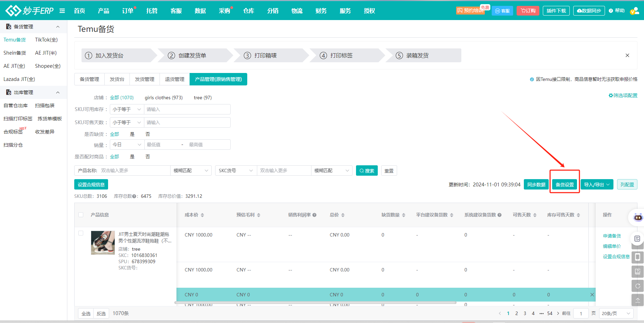This screenshot has height=323, width=644.
Task: Switch to the 发货台 tab
Action: [x=117, y=79]
